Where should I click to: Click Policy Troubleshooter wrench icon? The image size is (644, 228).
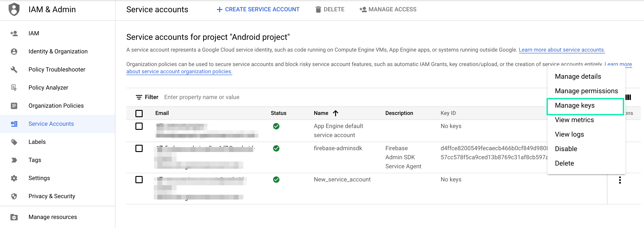14,69
